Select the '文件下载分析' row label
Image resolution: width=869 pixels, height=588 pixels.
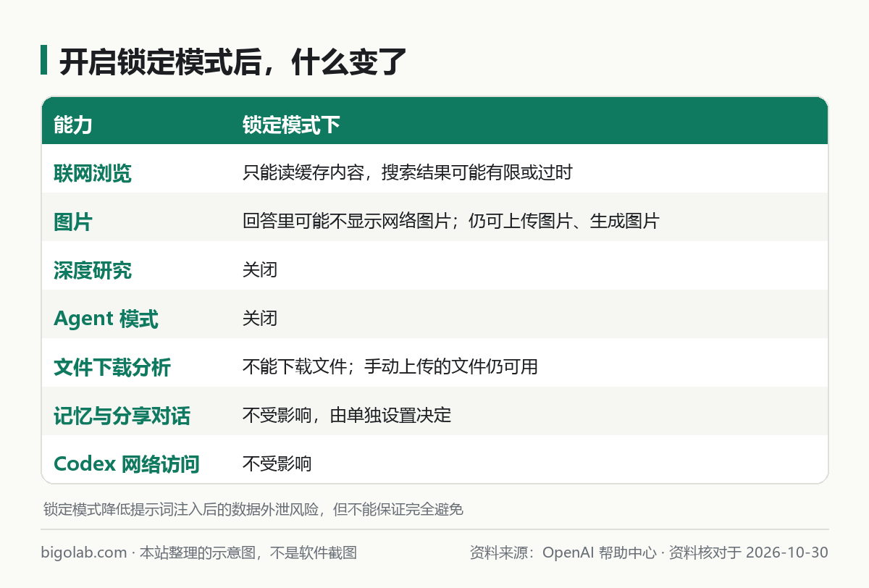112,368
